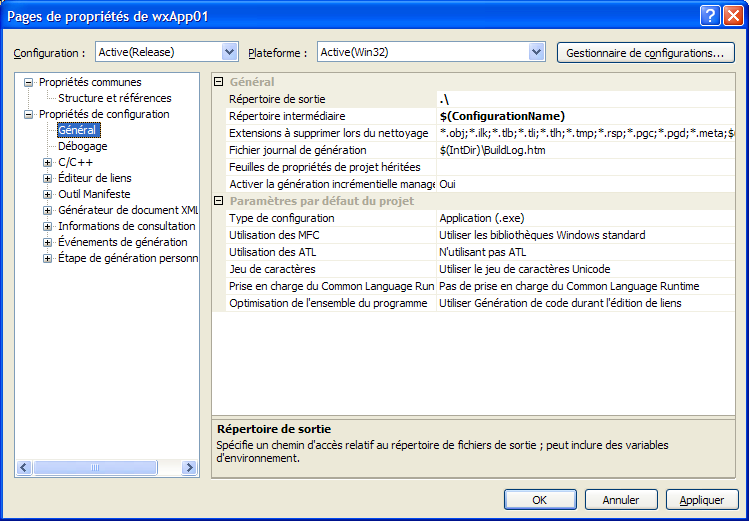Expand Informations de consultation node
This screenshot has height=521, width=749.
[47, 227]
